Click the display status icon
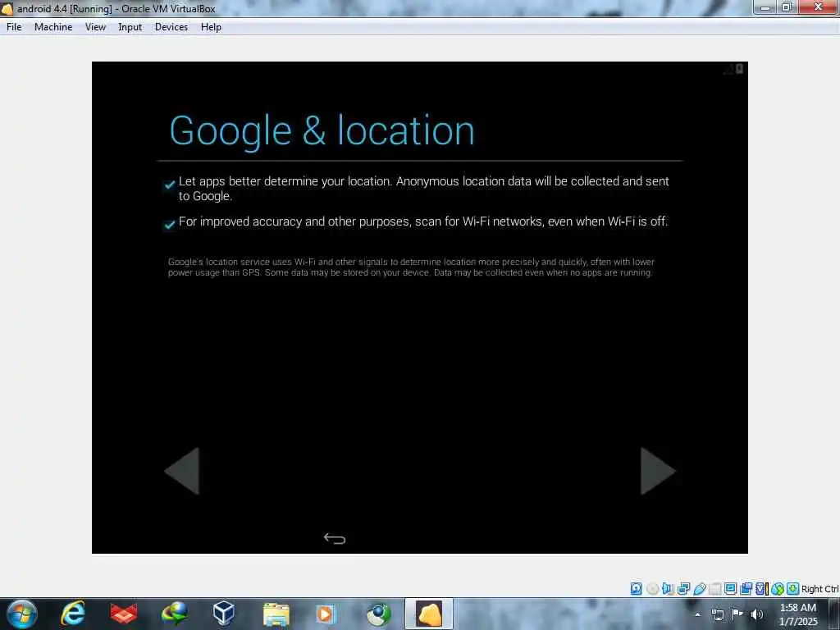The image size is (840, 630). [730, 589]
